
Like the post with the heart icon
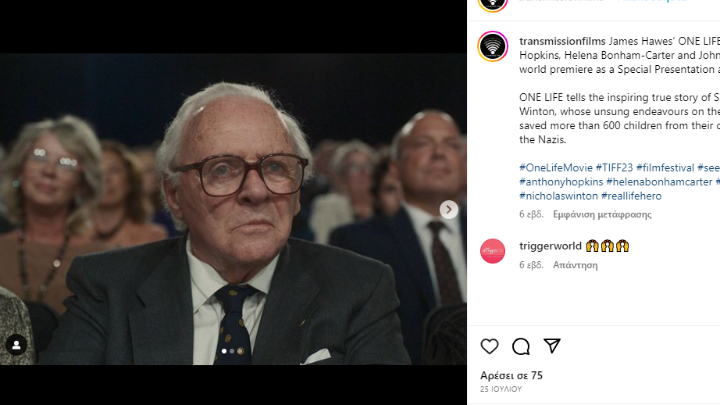[x=490, y=346]
